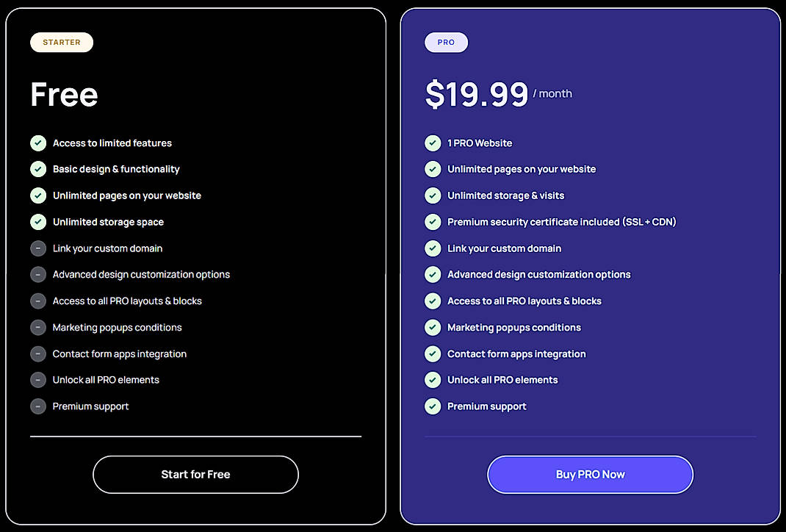The width and height of the screenshot is (786, 532).
Task: Click Starter Access to all PRO layouts text
Action: pos(127,301)
